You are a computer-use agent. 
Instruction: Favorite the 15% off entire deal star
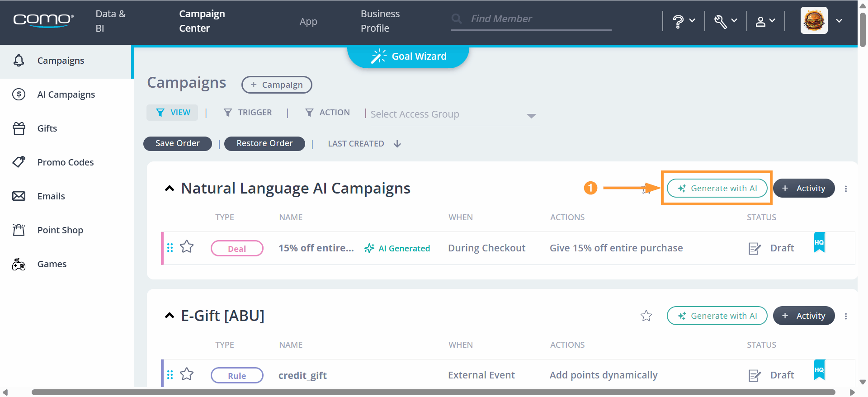[187, 247]
